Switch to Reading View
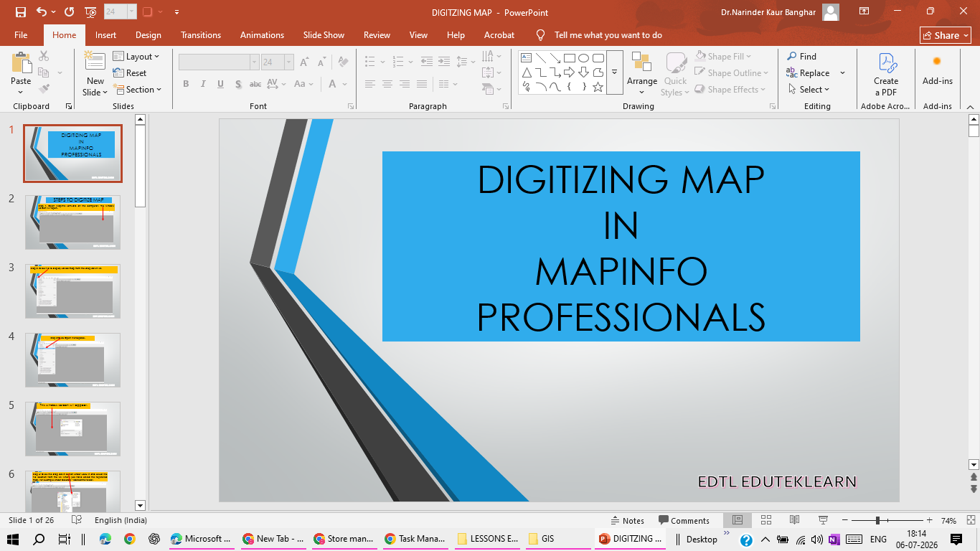 [794, 520]
